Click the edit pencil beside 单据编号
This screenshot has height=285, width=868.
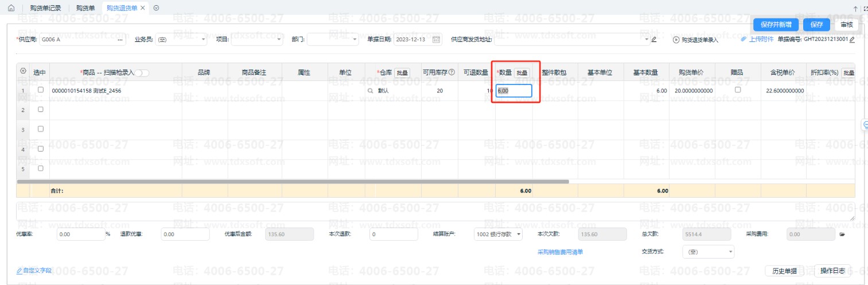pyautogui.click(x=852, y=40)
